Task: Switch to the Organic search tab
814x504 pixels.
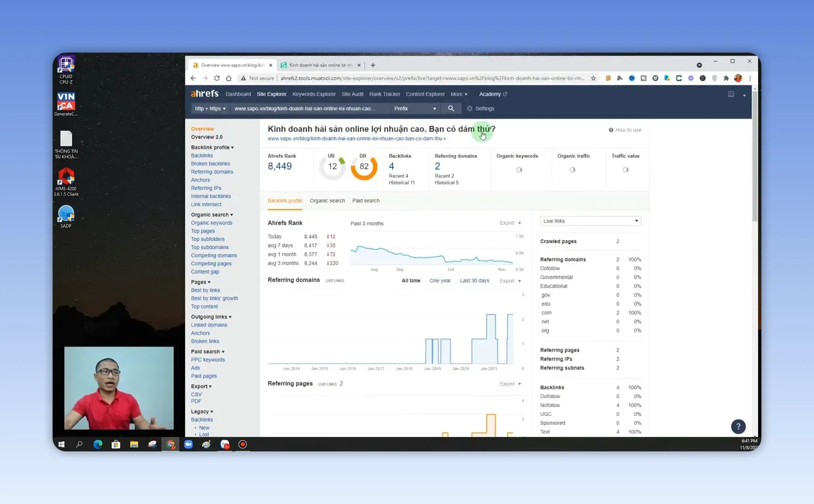Action: tap(327, 200)
